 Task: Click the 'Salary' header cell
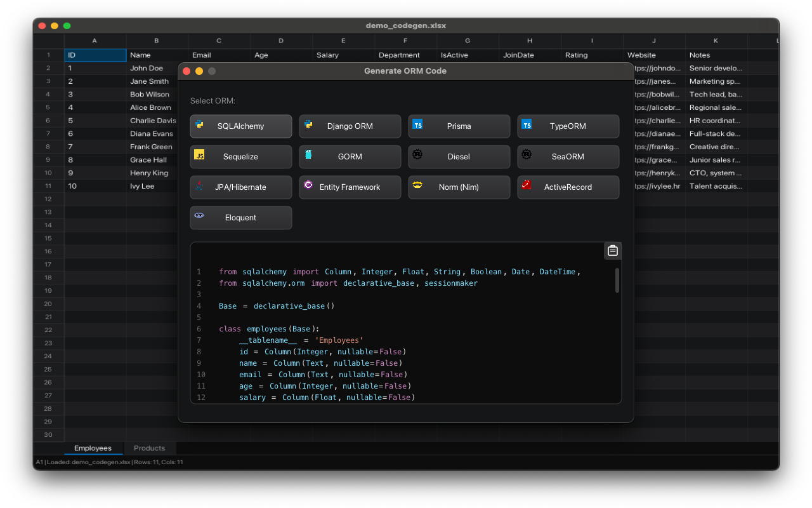click(344, 55)
